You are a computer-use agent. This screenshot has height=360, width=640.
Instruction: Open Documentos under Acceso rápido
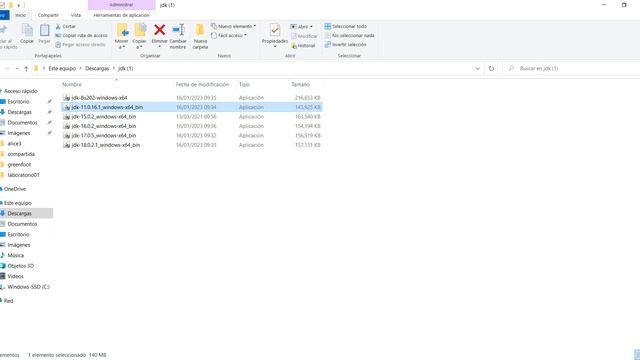tap(22, 123)
